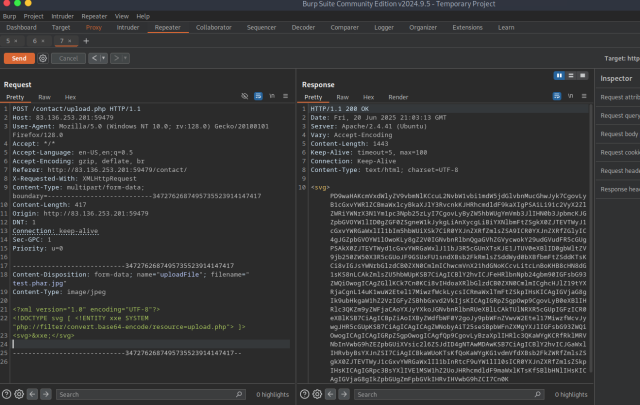Toggle hide non-printable characters in Request

[244, 96]
